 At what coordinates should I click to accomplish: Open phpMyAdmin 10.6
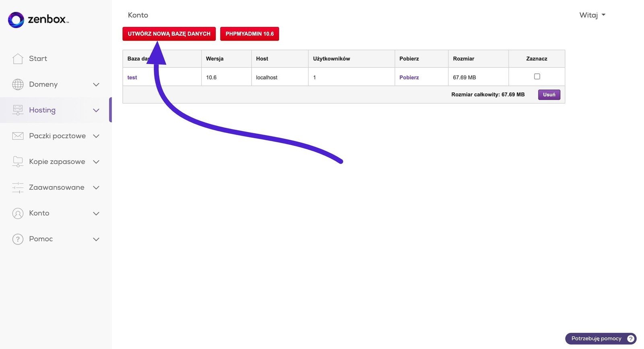point(249,34)
